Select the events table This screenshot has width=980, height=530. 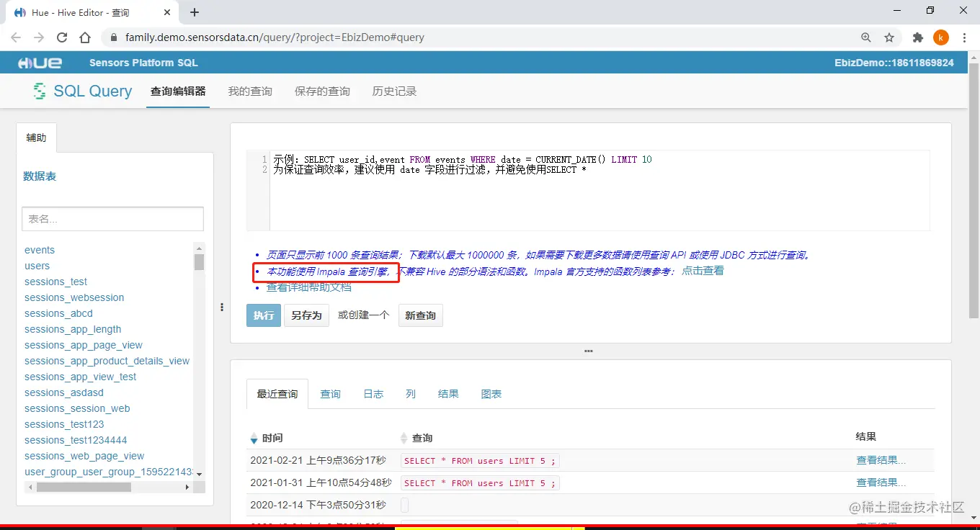[40, 250]
